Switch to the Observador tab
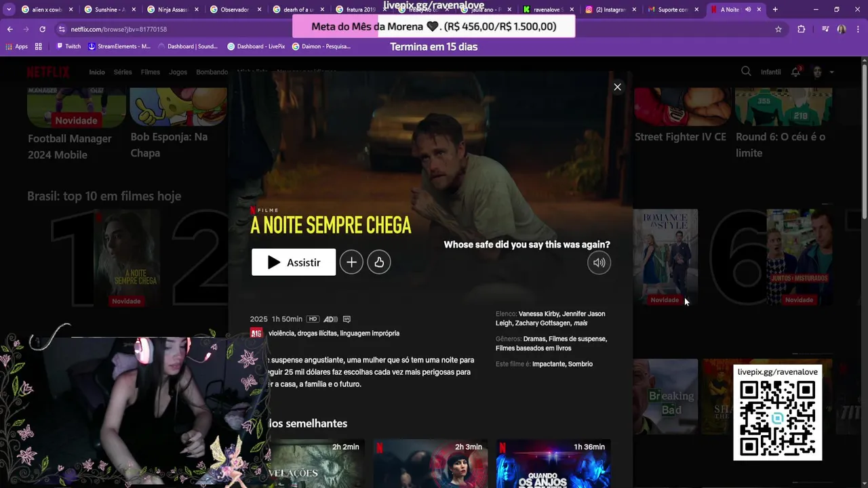Viewport: 868px width, 488px height. pyautogui.click(x=235, y=9)
